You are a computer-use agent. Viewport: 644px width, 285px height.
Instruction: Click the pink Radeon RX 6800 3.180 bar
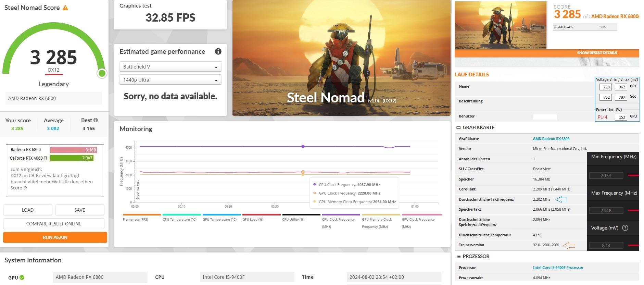point(73,150)
